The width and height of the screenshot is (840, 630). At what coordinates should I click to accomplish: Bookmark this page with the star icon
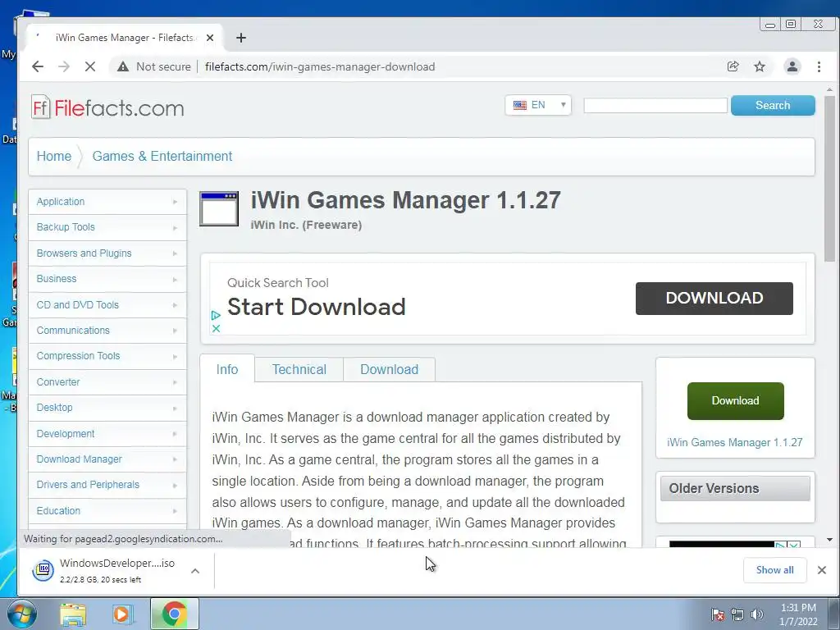pyautogui.click(x=760, y=66)
